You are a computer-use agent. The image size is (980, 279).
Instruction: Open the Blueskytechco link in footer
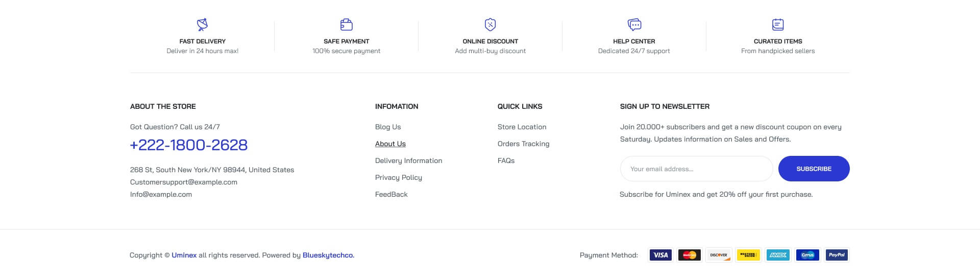coord(328,255)
